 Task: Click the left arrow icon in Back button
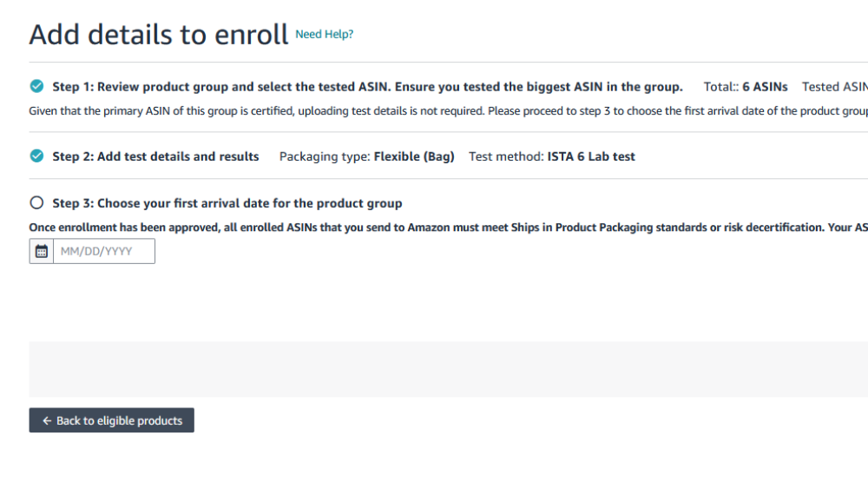point(47,420)
